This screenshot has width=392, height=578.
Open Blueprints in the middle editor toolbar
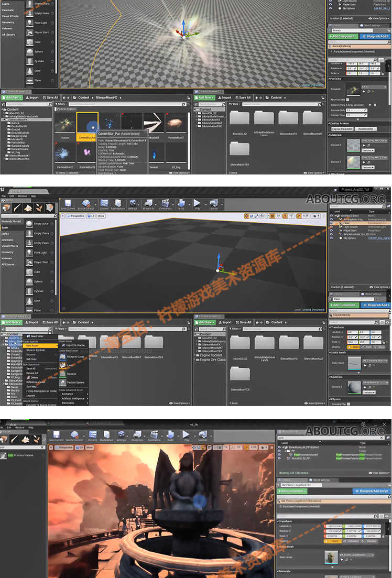(x=149, y=205)
